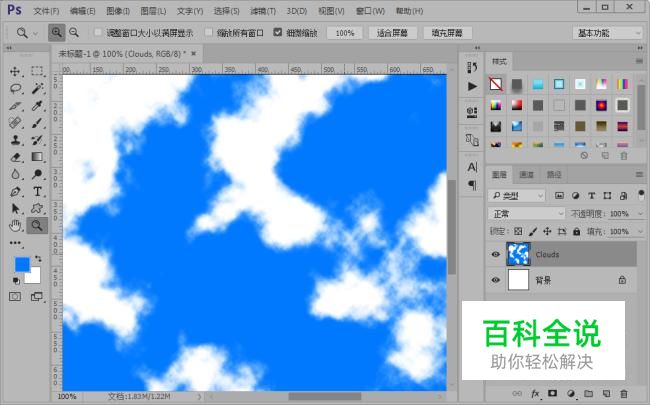Open the Edit Toolbar ellipsis
Viewport: 650px width, 405px height.
(15, 243)
